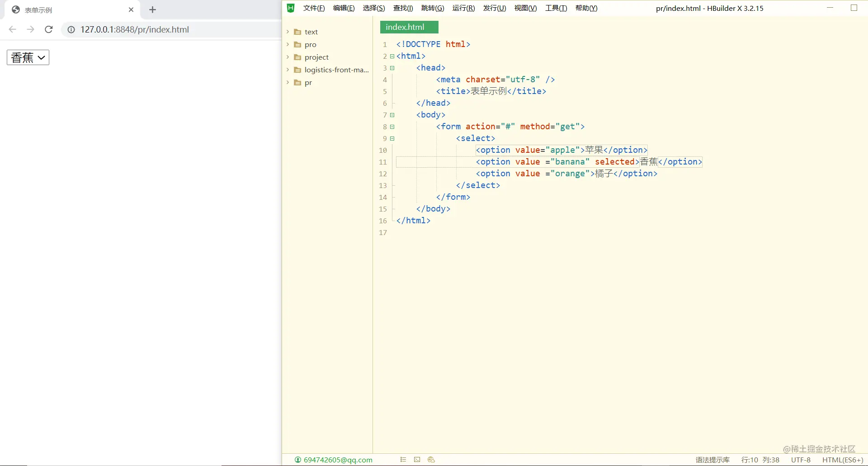Click the browser reload button
The image size is (868, 466).
(49, 29)
